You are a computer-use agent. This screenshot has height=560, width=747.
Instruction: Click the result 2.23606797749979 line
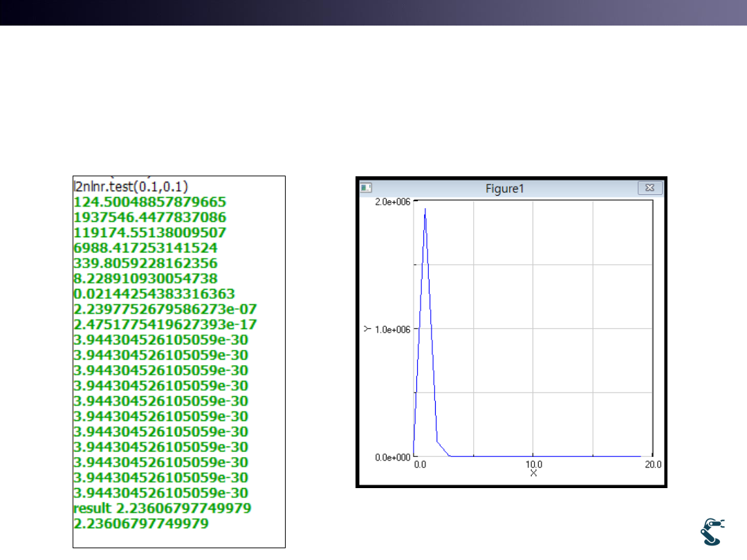(x=162, y=508)
